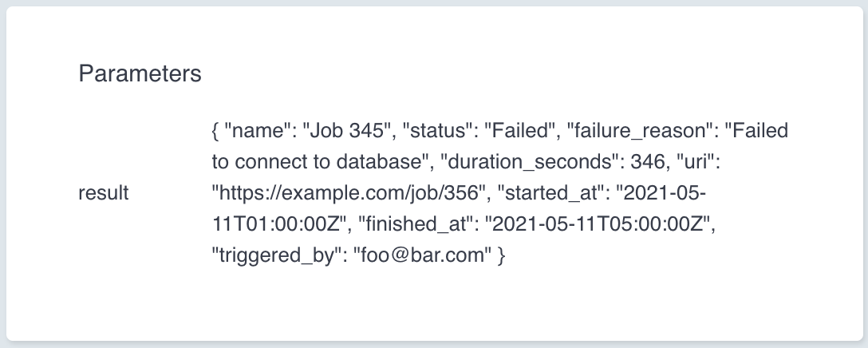This screenshot has width=868, height=348.
Task: Click the result parameter label
Action: point(104,193)
